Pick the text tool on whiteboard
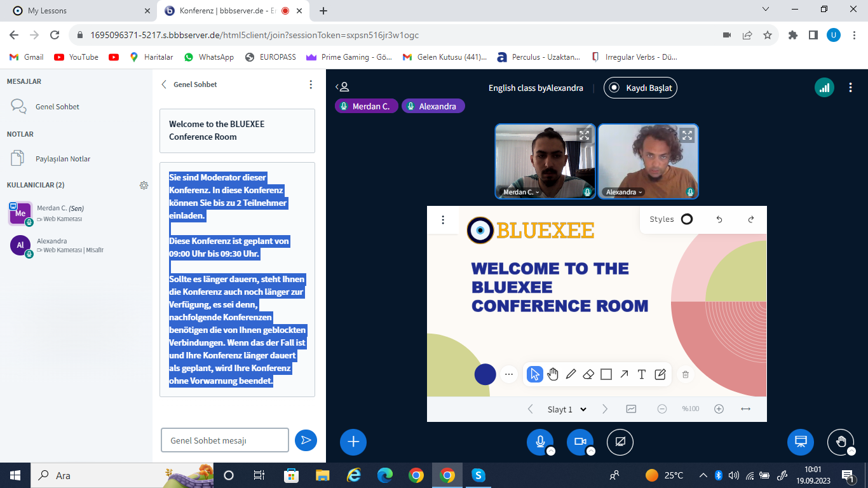 [x=642, y=374]
